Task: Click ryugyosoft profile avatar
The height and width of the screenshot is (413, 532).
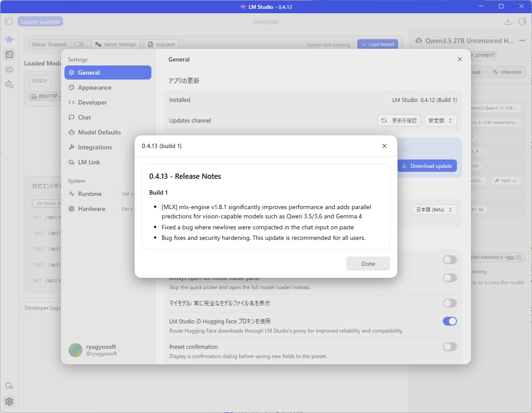Action: [x=75, y=350]
